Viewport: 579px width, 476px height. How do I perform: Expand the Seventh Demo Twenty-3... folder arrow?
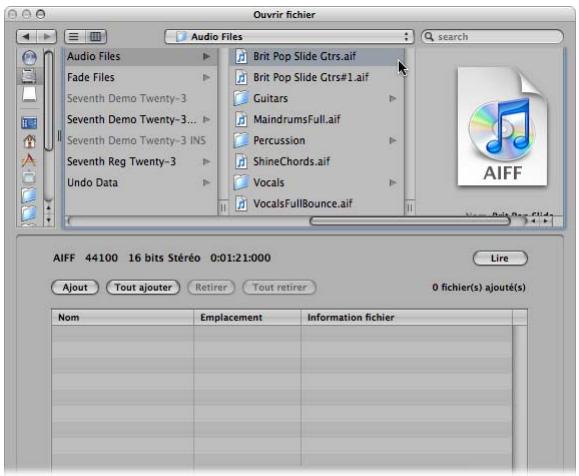(206, 119)
